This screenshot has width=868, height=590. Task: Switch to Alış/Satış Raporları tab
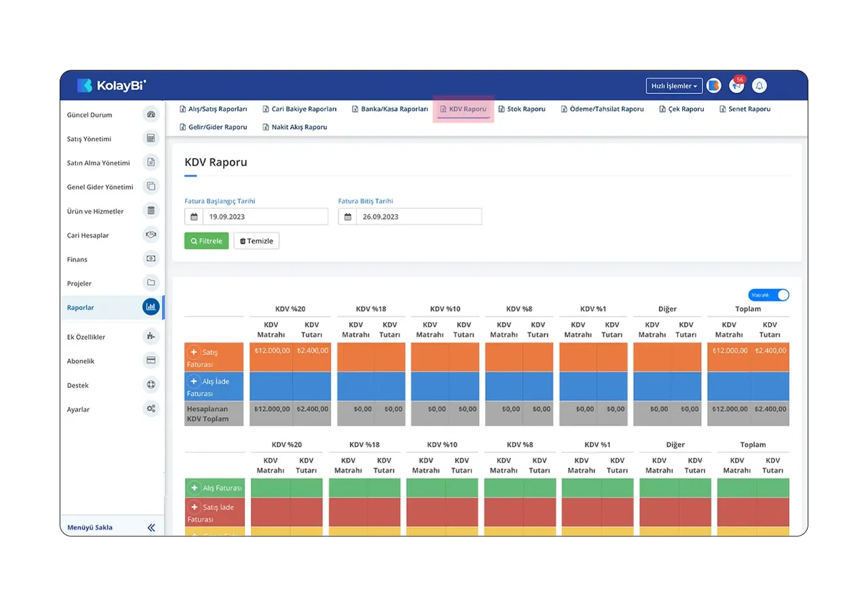pos(213,109)
